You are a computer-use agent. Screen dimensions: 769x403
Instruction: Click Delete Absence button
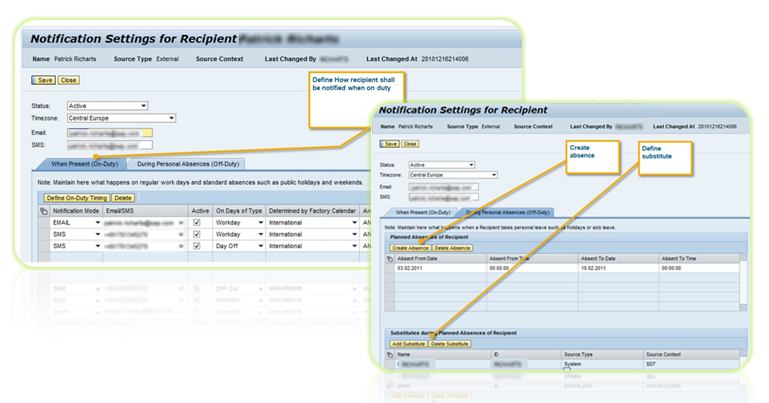(x=452, y=248)
